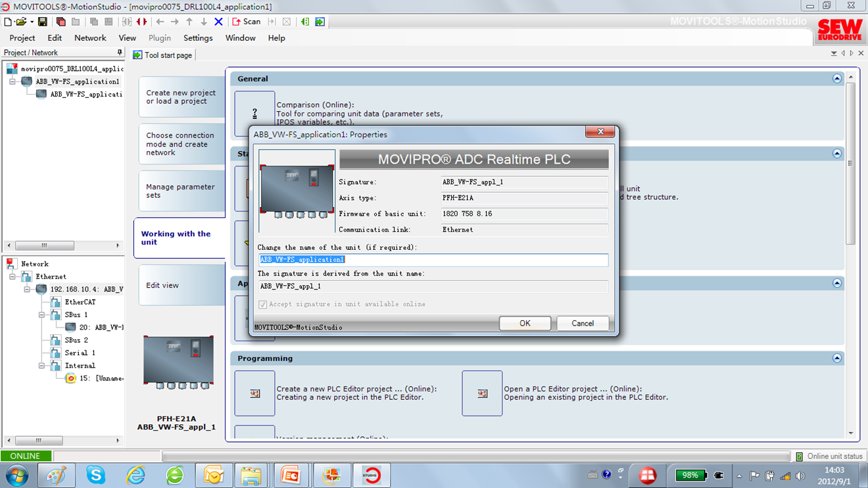Open Internet Explorer from the taskbar
This screenshot has height=488, width=868.
click(x=135, y=474)
